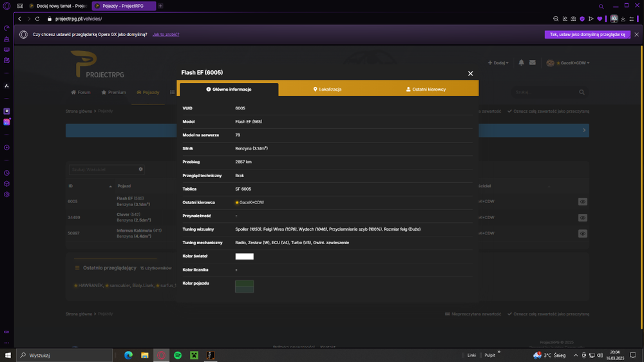644x362 pixels.
Task: Select the 'Pojazdy - ProjectRPG' browser tab
Action: (123, 6)
